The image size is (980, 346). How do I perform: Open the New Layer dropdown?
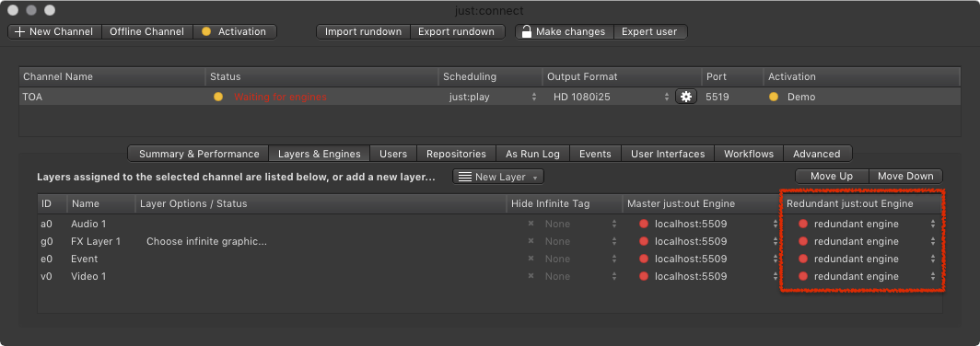point(498,177)
